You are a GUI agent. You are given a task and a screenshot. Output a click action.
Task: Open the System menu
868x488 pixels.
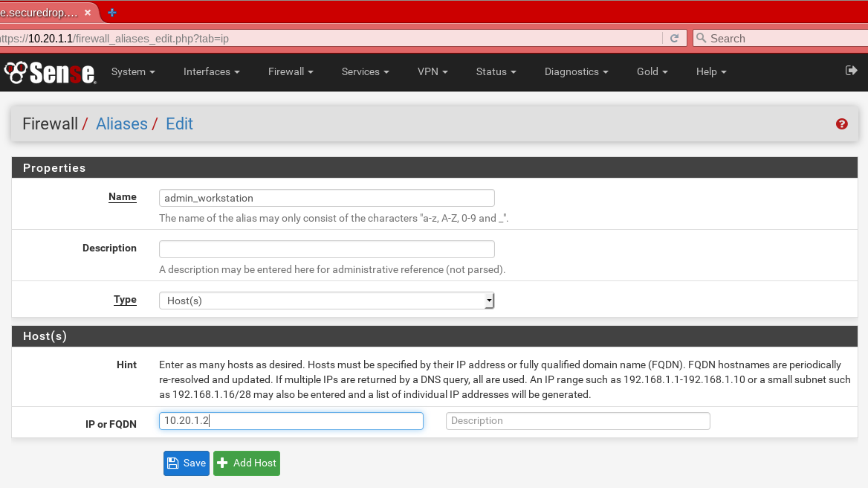click(133, 71)
